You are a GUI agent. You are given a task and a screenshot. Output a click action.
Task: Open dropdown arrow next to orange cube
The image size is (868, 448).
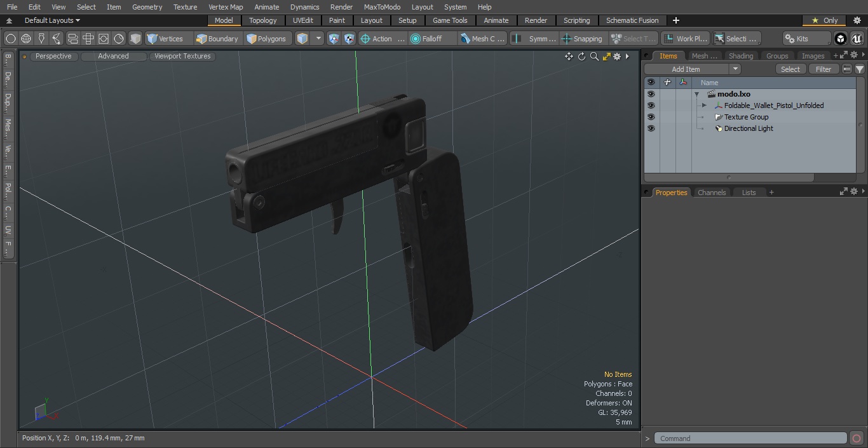(318, 39)
